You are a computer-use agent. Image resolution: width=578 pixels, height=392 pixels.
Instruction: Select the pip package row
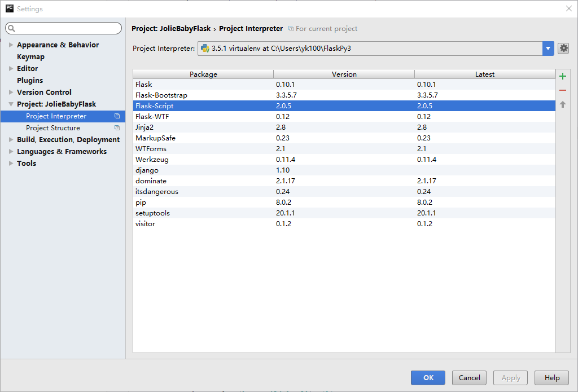tap(344, 202)
